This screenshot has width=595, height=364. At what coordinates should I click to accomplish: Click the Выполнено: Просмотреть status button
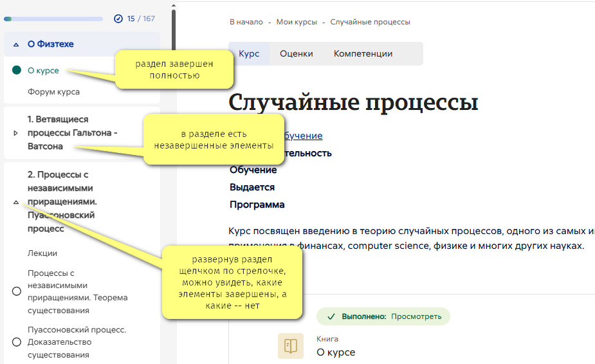pos(383,316)
